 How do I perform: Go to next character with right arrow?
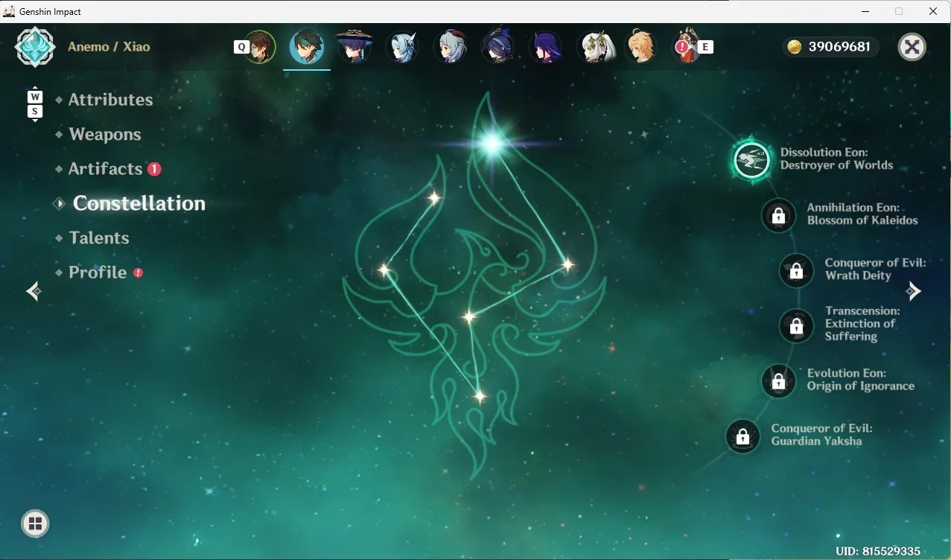914,291
